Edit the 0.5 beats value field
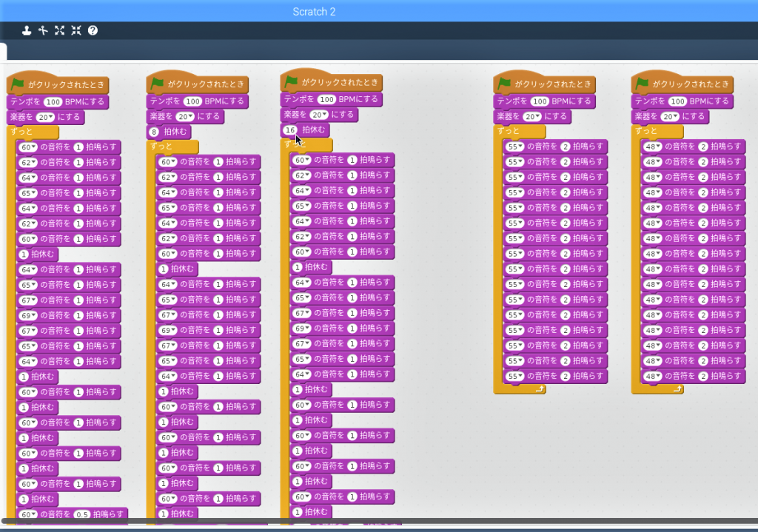The width and height of the screenshot is (758, 532). click(82, 514)
